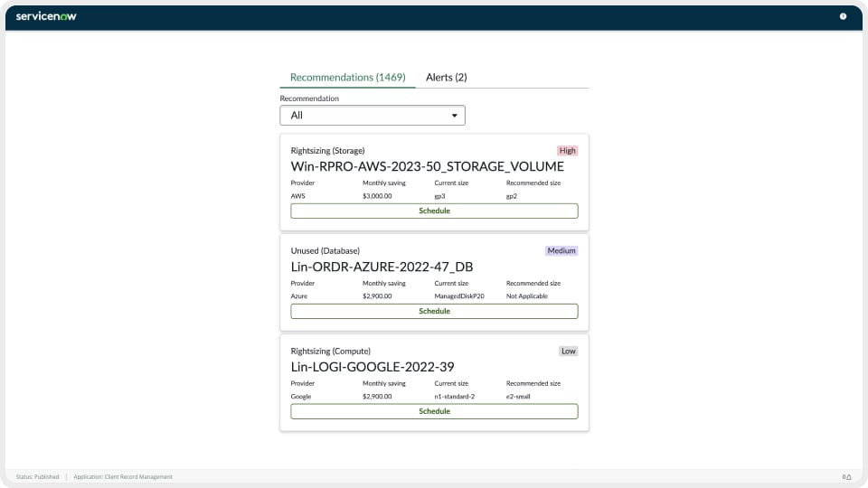Click the gp3 current size value

(x=439, y=196)
